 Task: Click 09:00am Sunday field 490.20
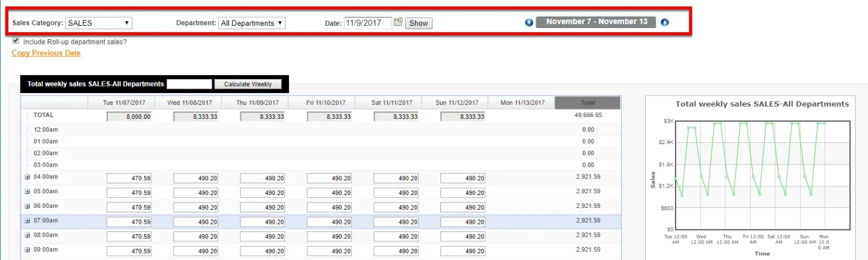click(x=463, y=251)
